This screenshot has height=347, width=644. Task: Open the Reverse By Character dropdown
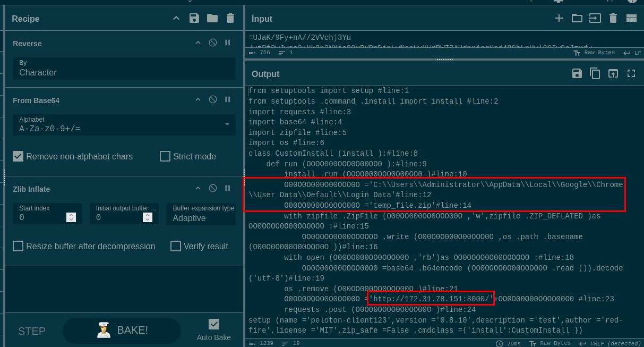(124, 69)
